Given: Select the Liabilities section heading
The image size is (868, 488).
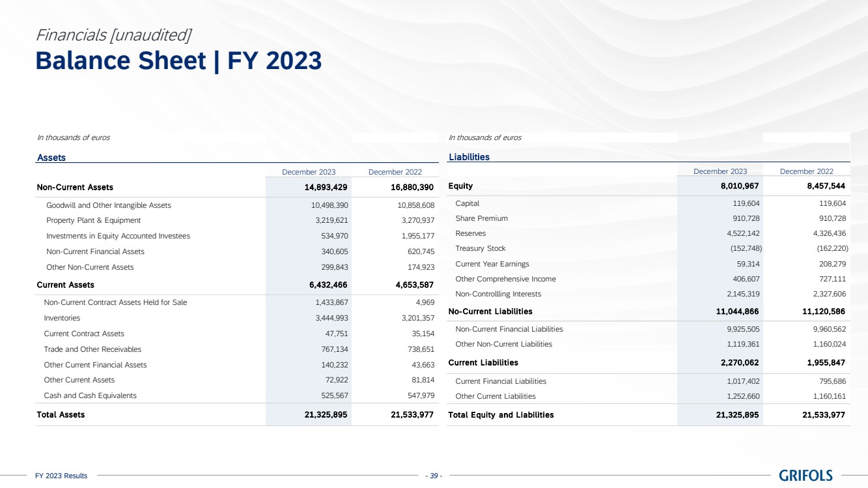Looking at the screenshot, I should pyautogui.click(x=469, y=157).
